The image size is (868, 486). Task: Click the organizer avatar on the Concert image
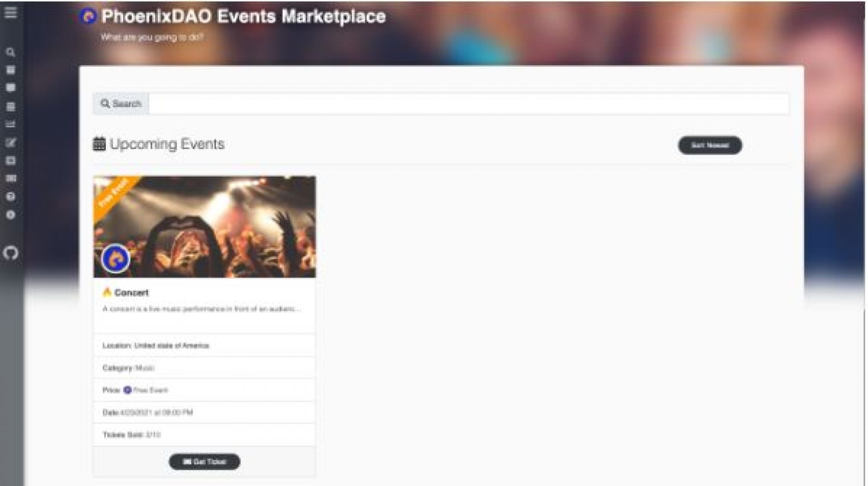click(x=116, y=259)
